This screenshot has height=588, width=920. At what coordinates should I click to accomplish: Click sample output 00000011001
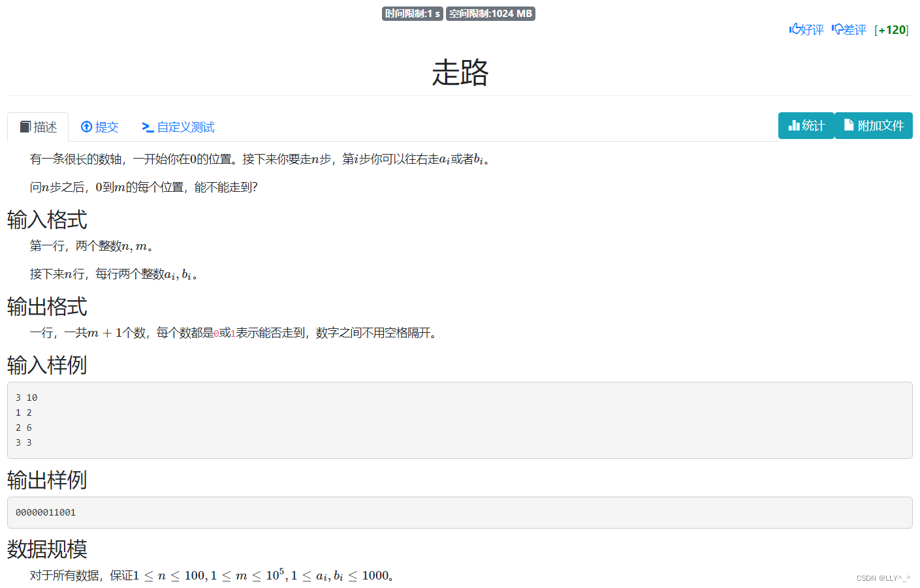pos(46,512)
